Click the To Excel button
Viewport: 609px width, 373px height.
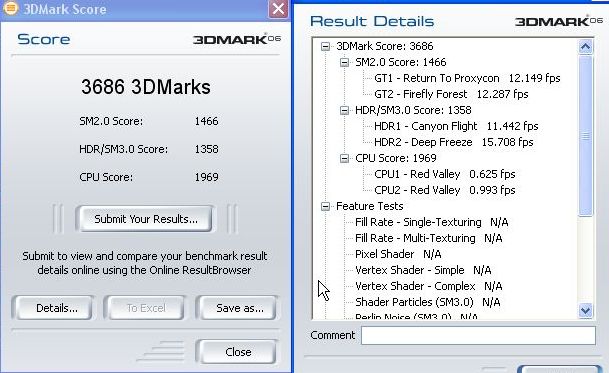coord(146,308)
